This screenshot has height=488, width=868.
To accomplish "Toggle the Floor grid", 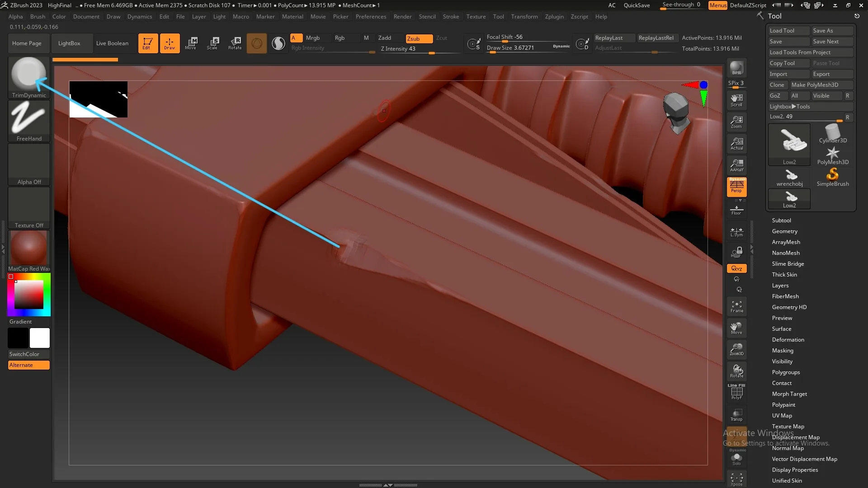I will [736, 210].
